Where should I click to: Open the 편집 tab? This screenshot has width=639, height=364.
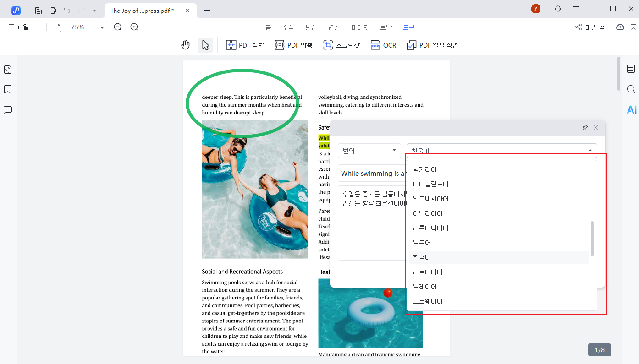point(311,27)
